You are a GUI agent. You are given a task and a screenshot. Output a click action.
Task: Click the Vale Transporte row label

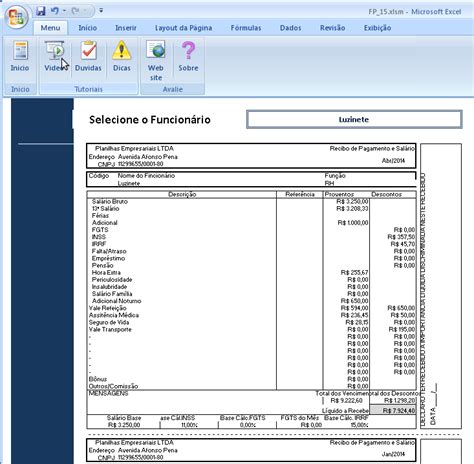point(110,329)
